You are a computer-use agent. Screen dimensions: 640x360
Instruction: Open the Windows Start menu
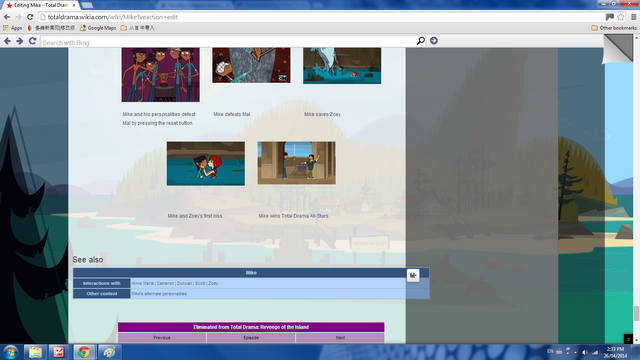[x=11, y=352]
